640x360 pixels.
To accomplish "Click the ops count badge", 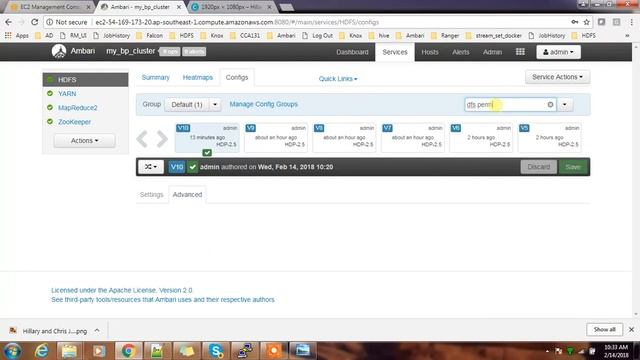I will pos(169,52).
